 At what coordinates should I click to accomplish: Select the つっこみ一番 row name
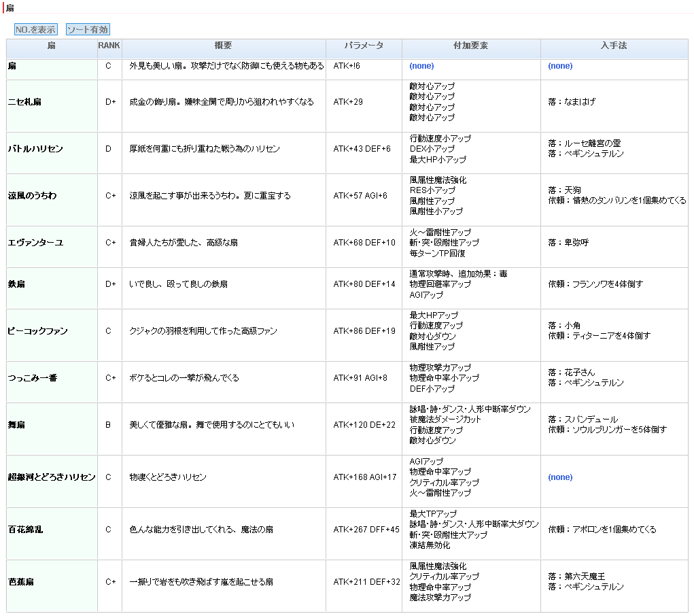(33, 378)
